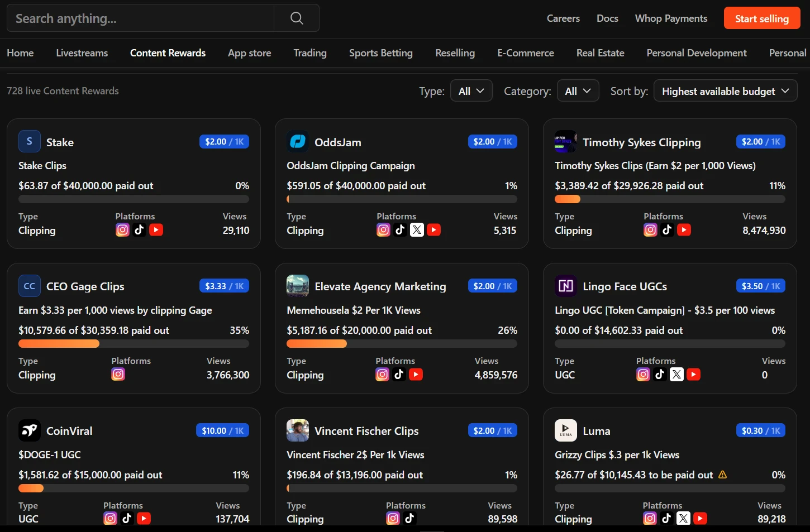Open the Reselling tab
Viewport: 810px width, 532px height.
coord(455,53)
